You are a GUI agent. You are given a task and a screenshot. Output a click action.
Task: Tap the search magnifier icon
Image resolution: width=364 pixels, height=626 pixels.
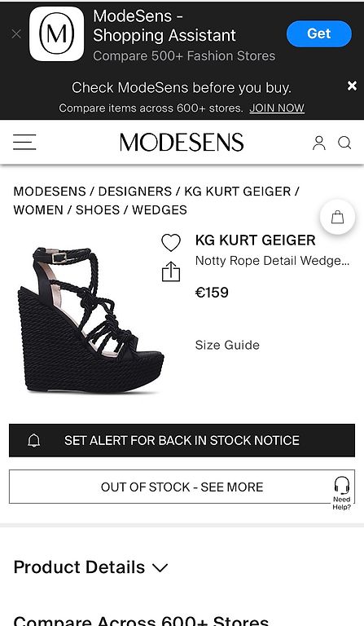coord(344,143)
